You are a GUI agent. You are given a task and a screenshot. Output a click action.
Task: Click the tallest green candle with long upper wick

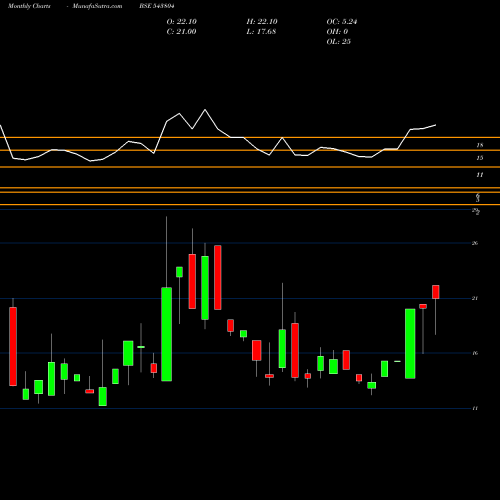167,334
